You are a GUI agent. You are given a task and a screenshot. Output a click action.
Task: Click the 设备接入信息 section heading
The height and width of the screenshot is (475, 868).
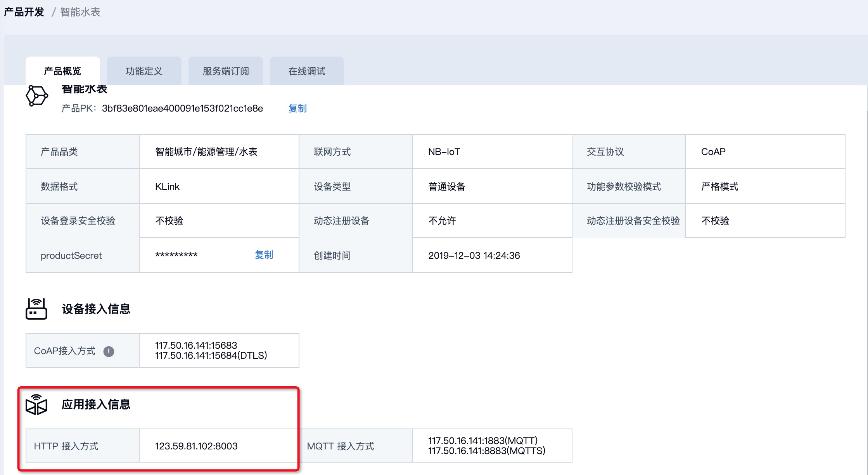coord(96,309)
